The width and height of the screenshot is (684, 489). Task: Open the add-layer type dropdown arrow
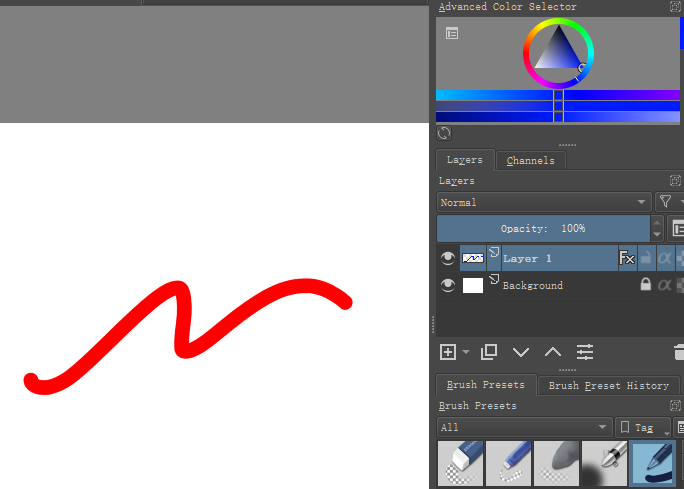(466, 352)
